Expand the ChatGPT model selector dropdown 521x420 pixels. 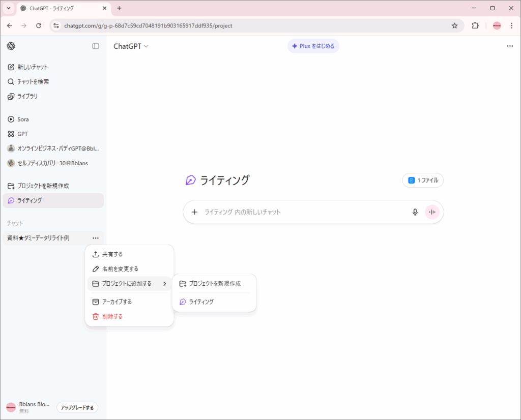[x=131, y=46]
